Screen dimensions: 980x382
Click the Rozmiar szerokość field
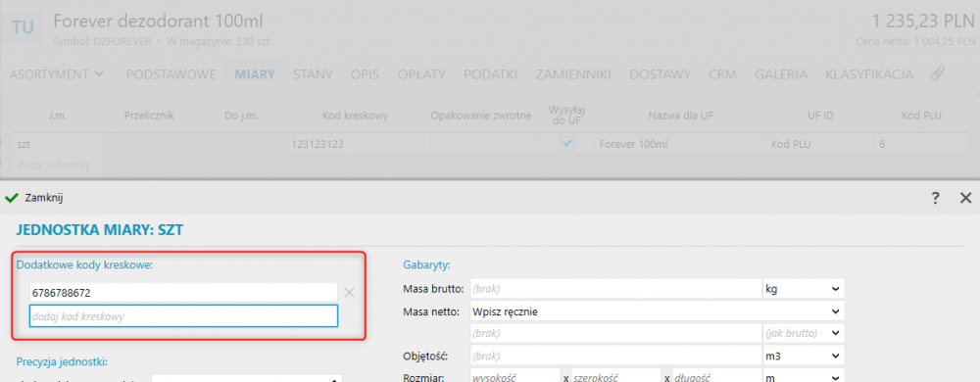(x=615, y=376)
